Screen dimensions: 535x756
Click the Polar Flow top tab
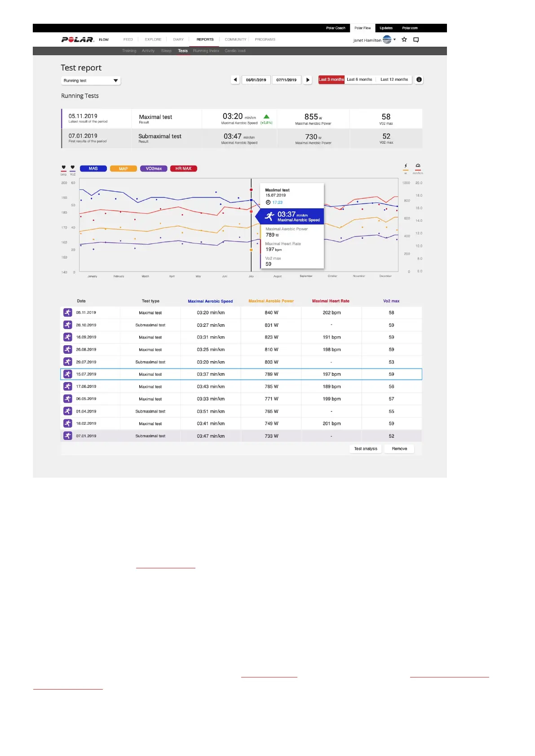363,28
